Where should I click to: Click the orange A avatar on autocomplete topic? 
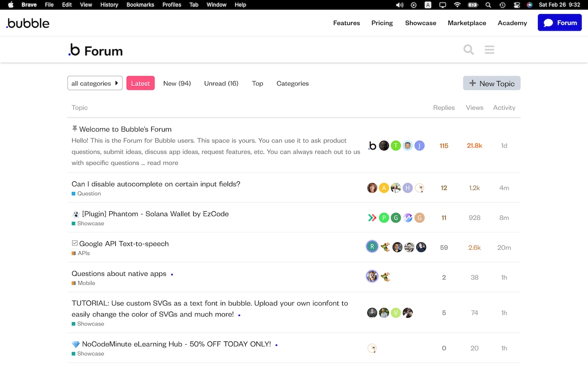tap(384, 188)
